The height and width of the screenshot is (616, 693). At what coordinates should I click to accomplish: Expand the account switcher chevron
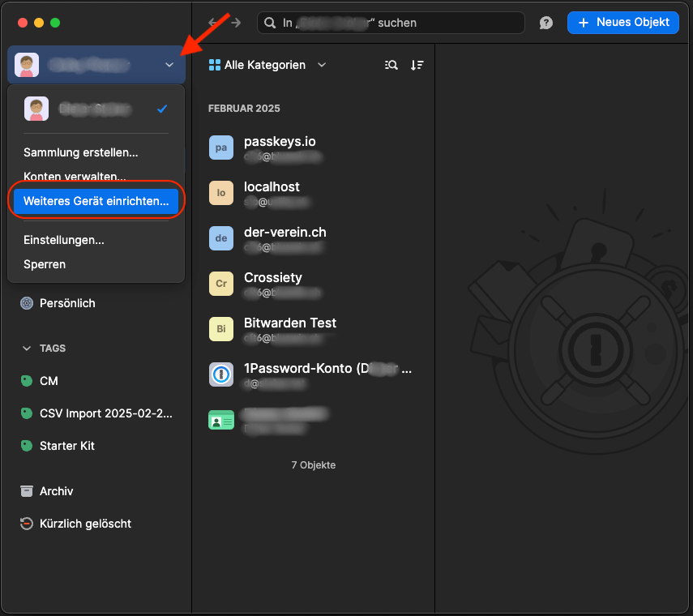[x=169, y=65]
